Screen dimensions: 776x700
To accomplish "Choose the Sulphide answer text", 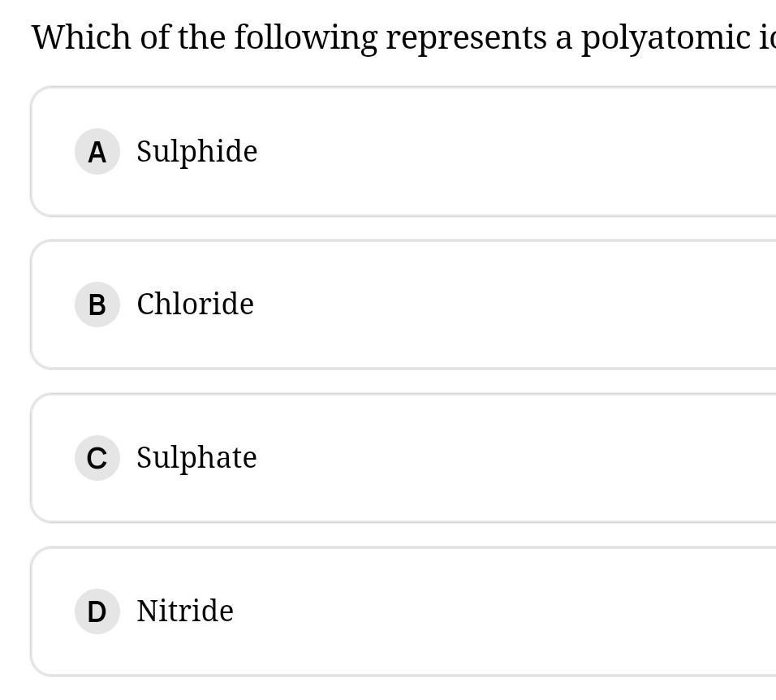I will click(x=196, y=152).
